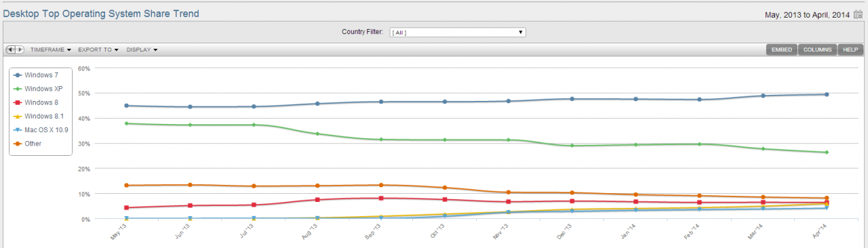Image resolution: width=868 pixels, height=248 pixels.
Task: Click the HELP button
Action: [x=850, y=49]
